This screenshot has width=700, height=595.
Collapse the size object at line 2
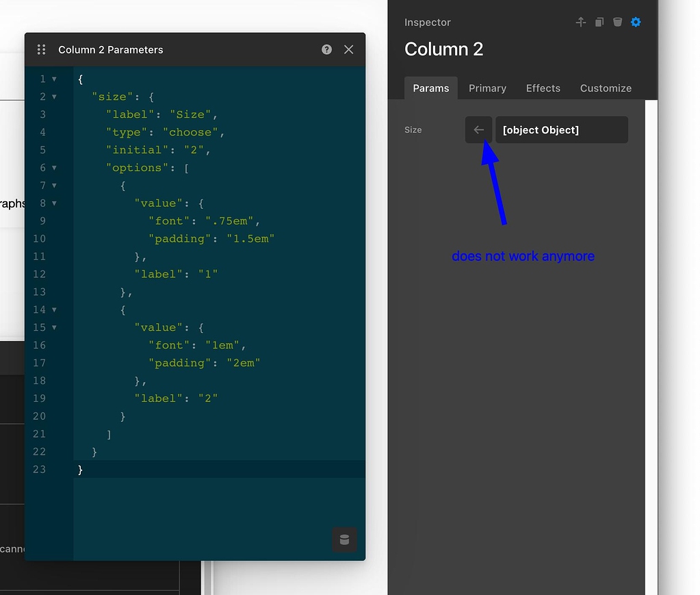(54, 97)
